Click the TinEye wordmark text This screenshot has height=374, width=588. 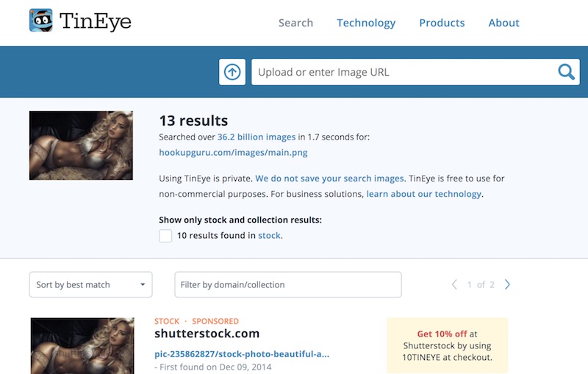pyautogui.click(x=96, y=21)
